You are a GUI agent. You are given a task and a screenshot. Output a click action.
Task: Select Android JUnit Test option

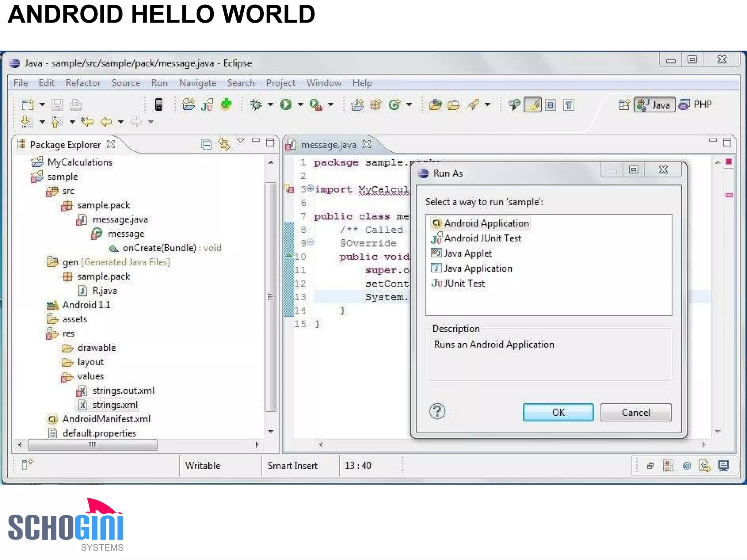476,238
